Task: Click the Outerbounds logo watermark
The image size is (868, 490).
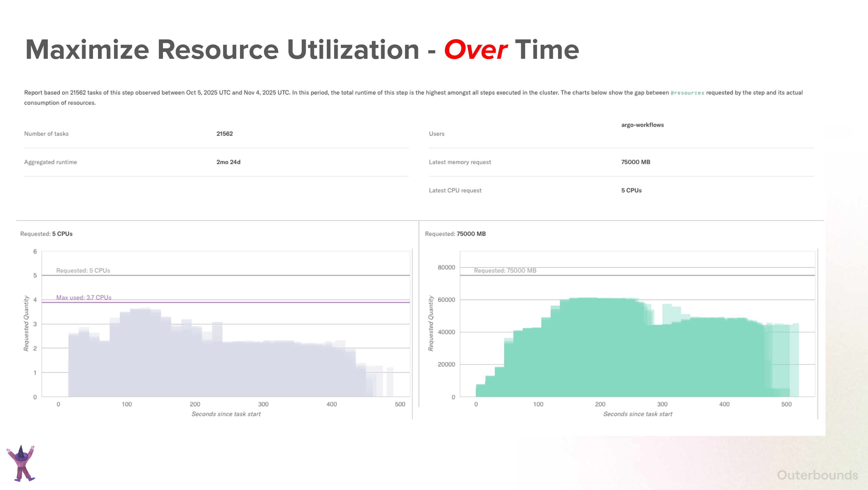Action: pyautogui.click(x=817, y=475)
